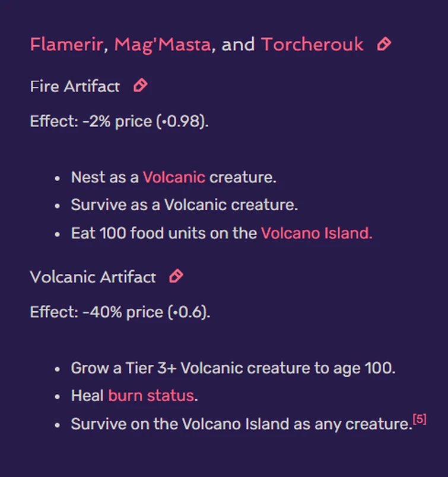The height and width of the screenshot is (477, 448).
Task: Open the burn status link
Action: [x=150, y=395]
